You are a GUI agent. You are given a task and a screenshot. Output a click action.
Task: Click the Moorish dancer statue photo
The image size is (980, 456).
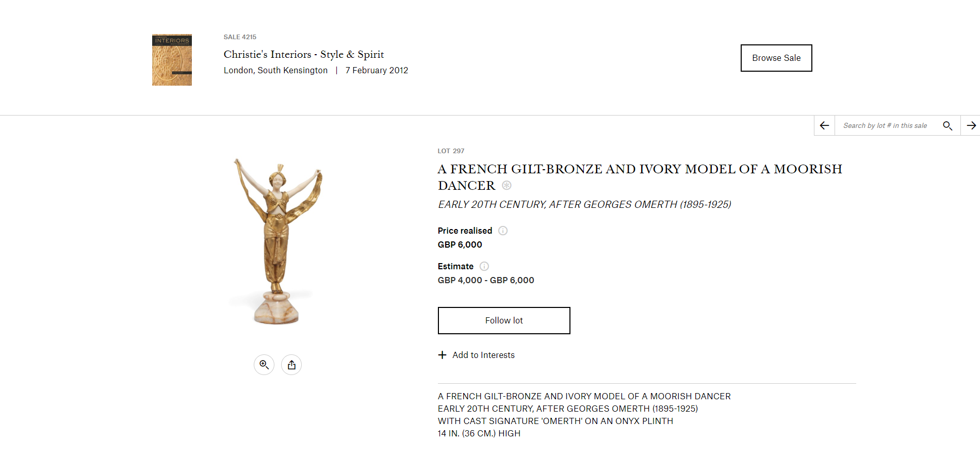coord(277,241)
